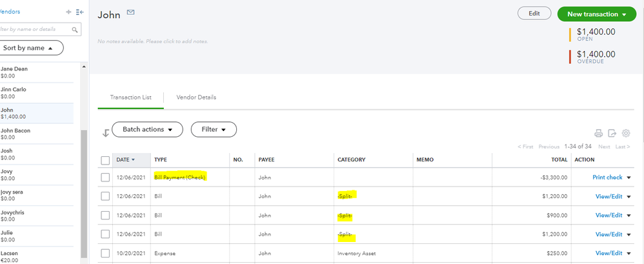
Task: Click the notes area to add notes
Action: 153,41
